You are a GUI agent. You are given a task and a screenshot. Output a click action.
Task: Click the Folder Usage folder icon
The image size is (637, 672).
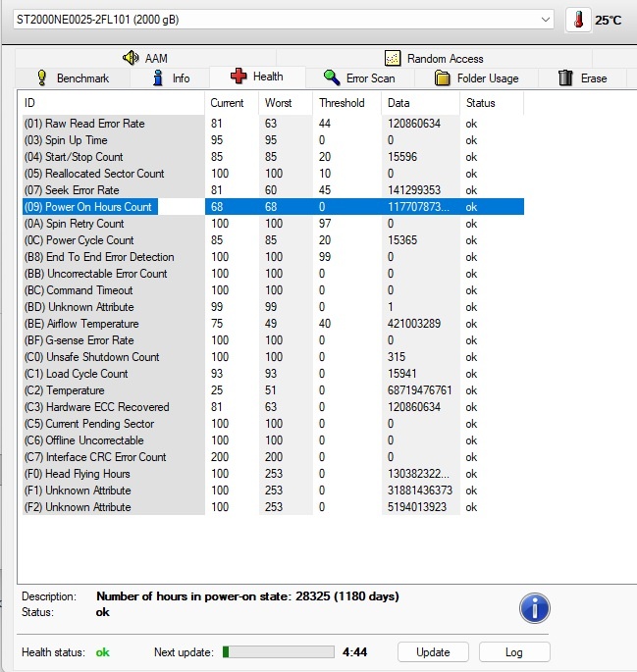click(x=442, y=78)
